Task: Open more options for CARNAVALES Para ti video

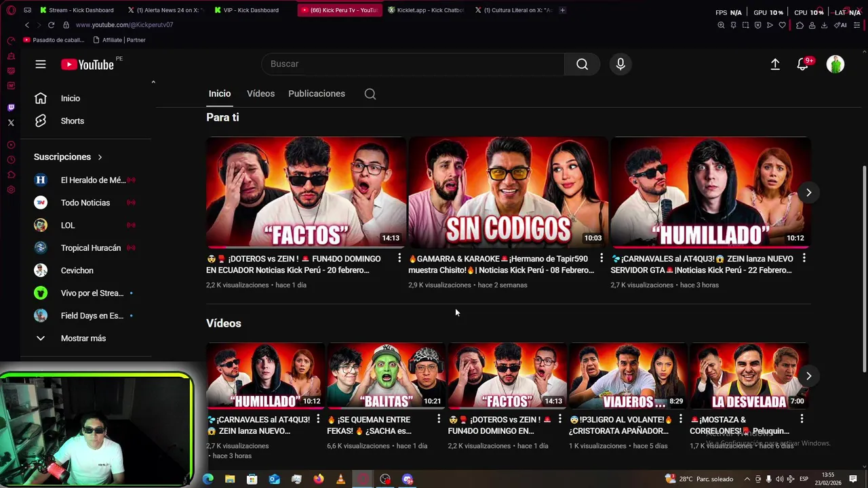Action: [x=804, y=258]
